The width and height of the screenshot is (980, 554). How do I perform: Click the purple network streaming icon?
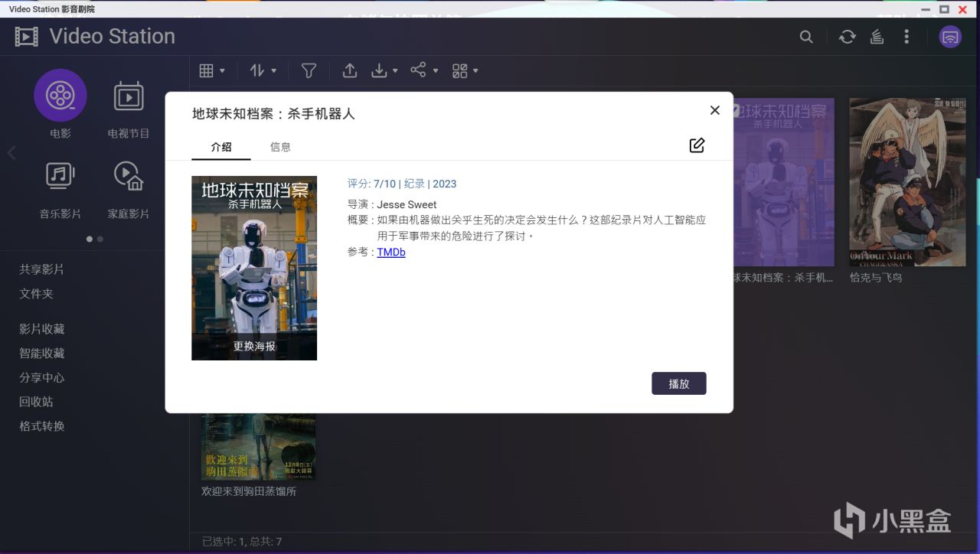click(950, 37)
